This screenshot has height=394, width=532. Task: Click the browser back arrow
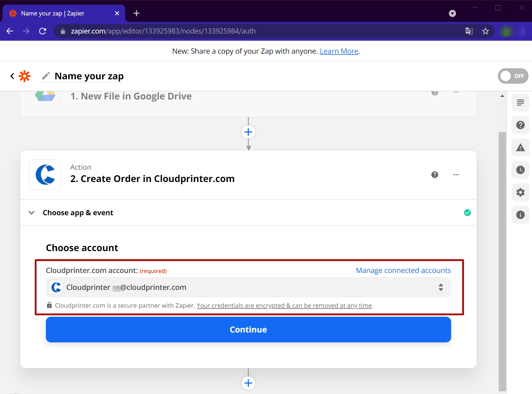(x=10, y=31)
